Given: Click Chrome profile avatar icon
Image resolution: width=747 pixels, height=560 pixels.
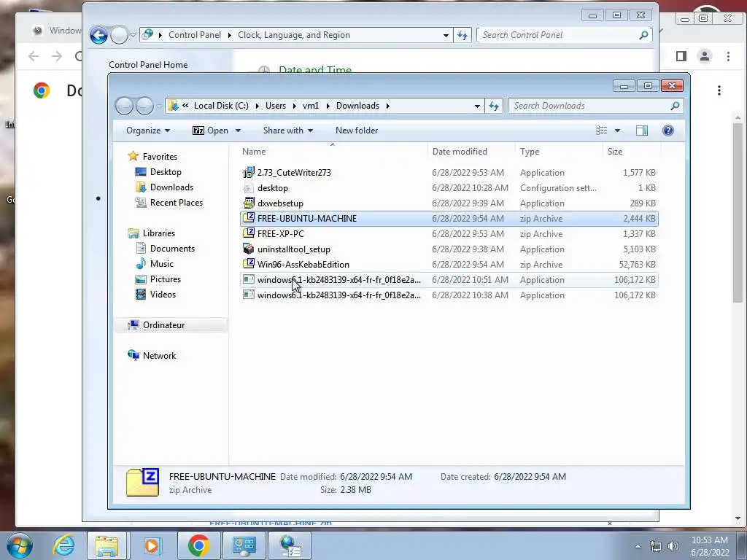Looking at the screenshot, I should pos(704,56).
